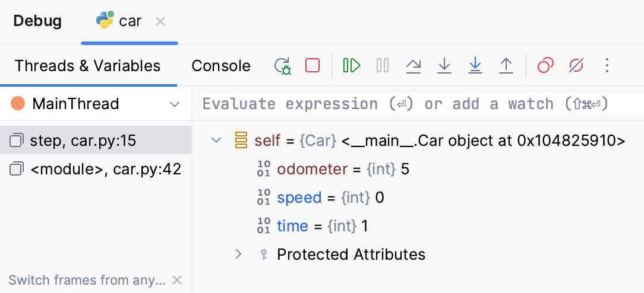Step over the current line

click(413, 65)
